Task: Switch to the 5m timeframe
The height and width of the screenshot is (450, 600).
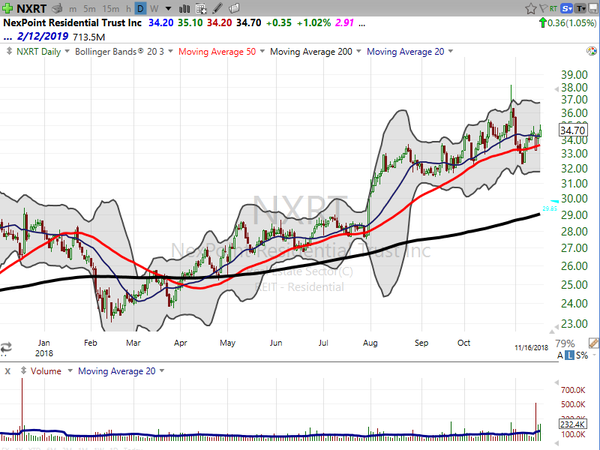Action: point(89,8)
